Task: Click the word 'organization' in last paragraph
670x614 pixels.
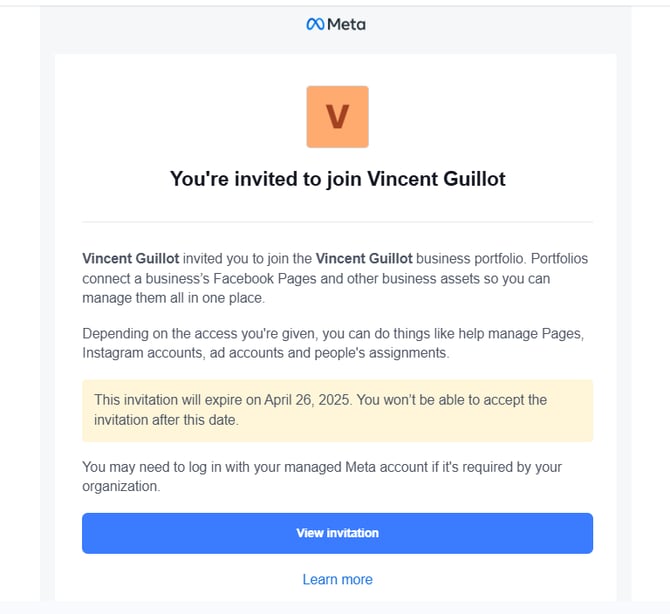Action: click(x=121, y=486)
